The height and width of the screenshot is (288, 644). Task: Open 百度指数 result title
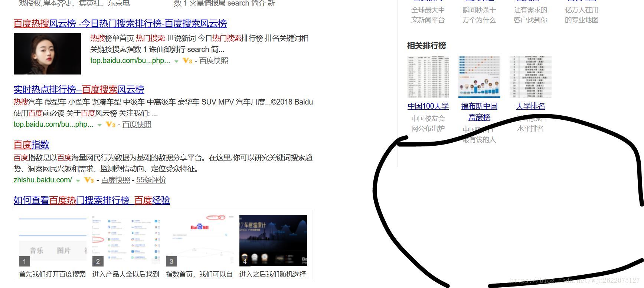32,145
